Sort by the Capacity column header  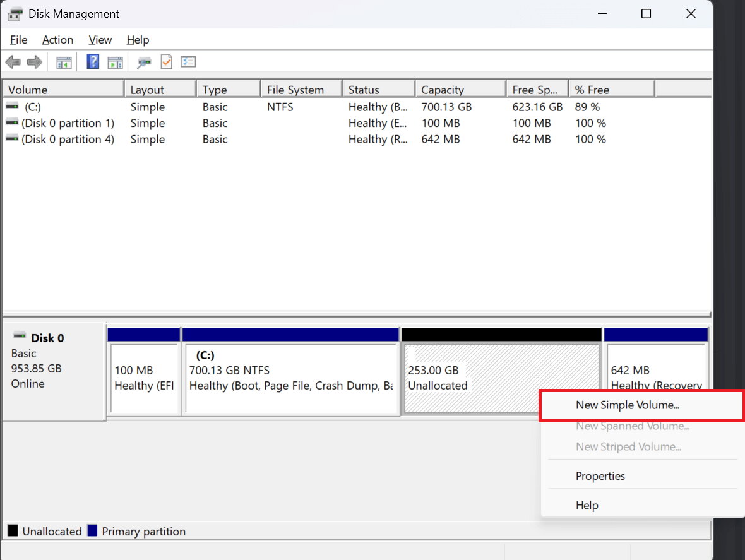click(x=461, y=89)
